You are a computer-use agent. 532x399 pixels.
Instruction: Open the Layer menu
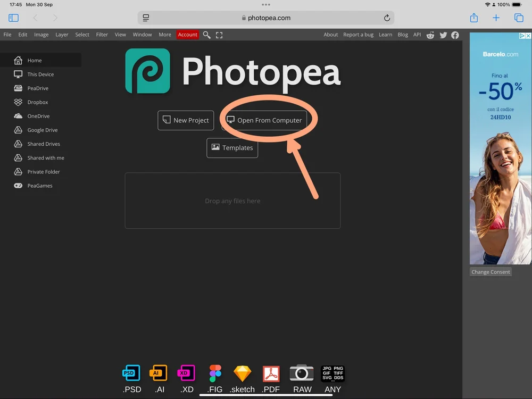pos(62,35)
